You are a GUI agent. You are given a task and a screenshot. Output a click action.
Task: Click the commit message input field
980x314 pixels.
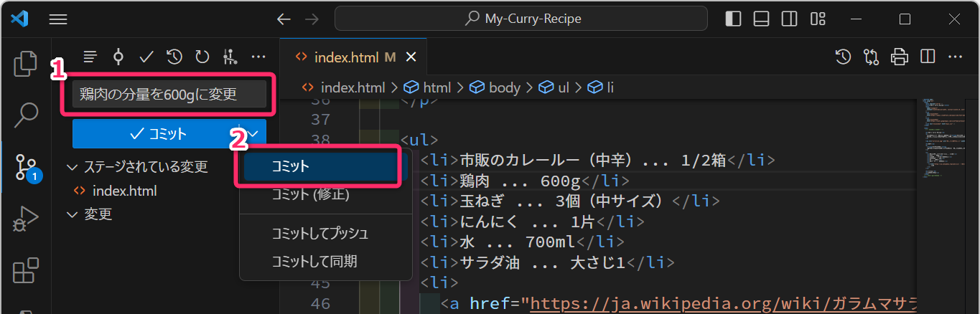[x=169, y=94]
